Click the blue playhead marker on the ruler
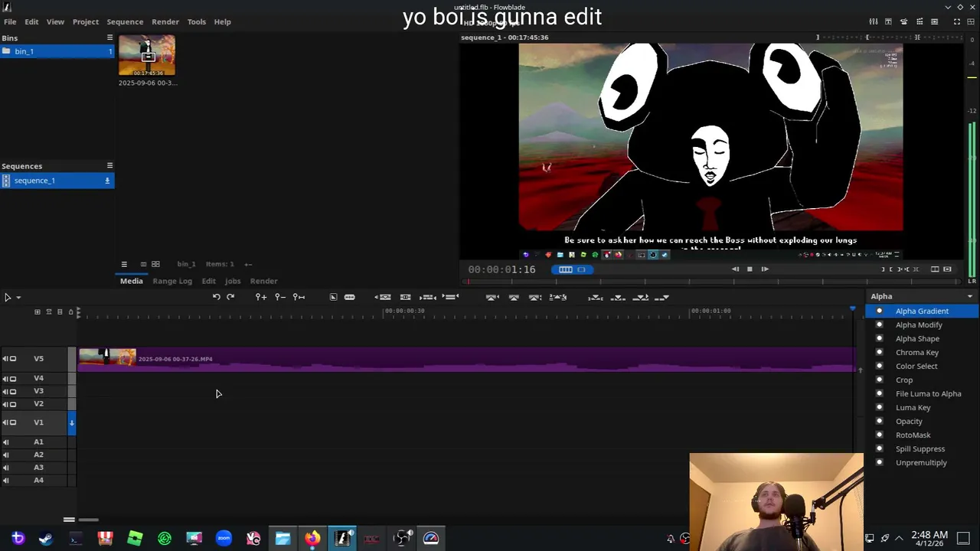 click(852, 308)
